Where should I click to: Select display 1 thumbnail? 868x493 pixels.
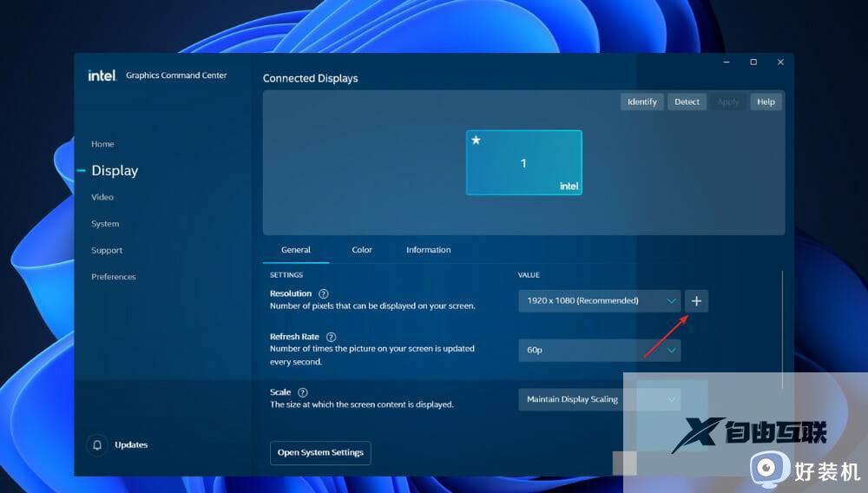coord(523,162)
